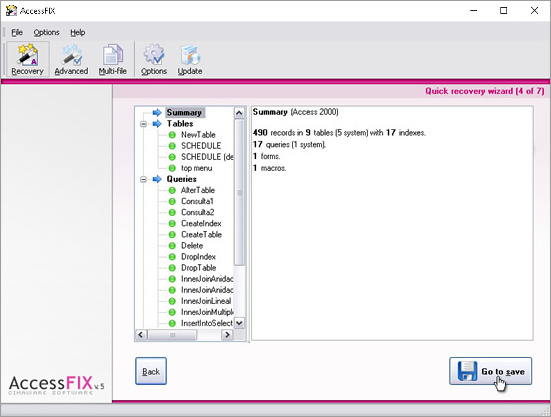Select the NewTable table entry
This screenshot has height=417, width=551.
point(198,135)
